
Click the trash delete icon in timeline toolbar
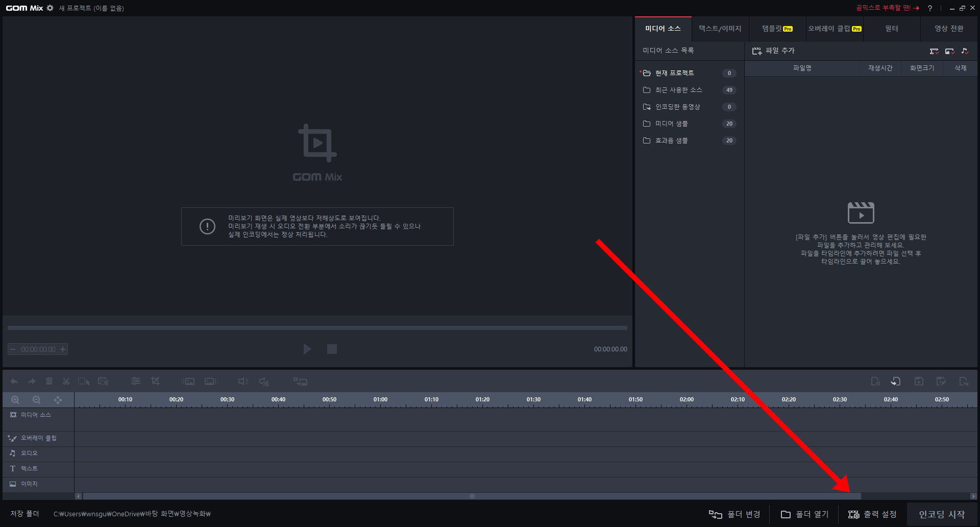coord(49,381)
